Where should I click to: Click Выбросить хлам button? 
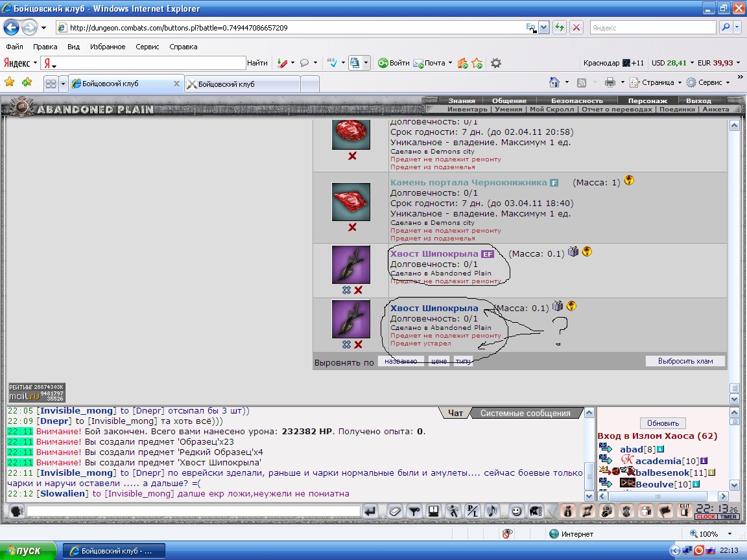685,361
